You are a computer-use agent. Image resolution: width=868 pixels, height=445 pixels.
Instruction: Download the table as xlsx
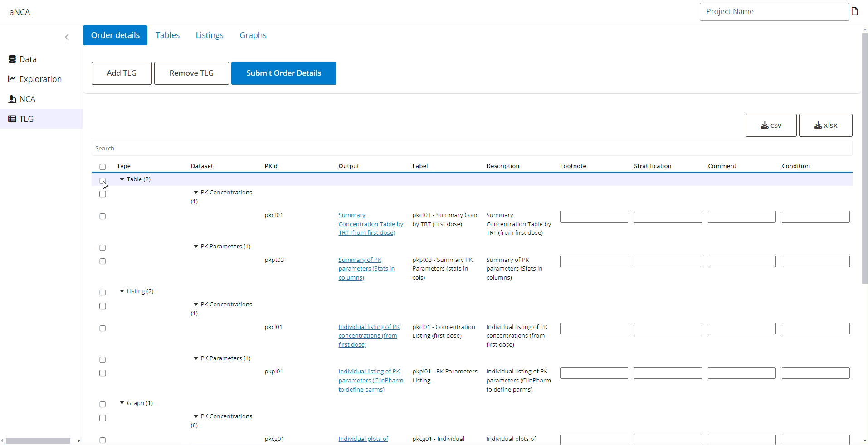click(x=825, y=126)
